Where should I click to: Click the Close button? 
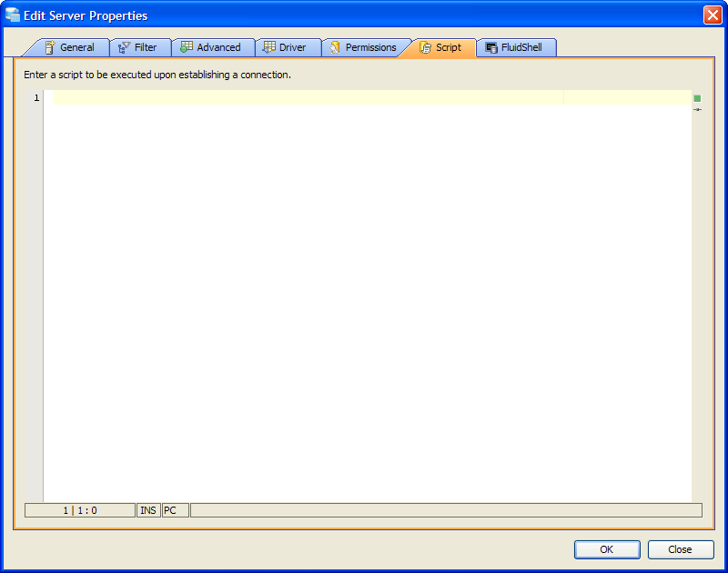tap(680, 549)
